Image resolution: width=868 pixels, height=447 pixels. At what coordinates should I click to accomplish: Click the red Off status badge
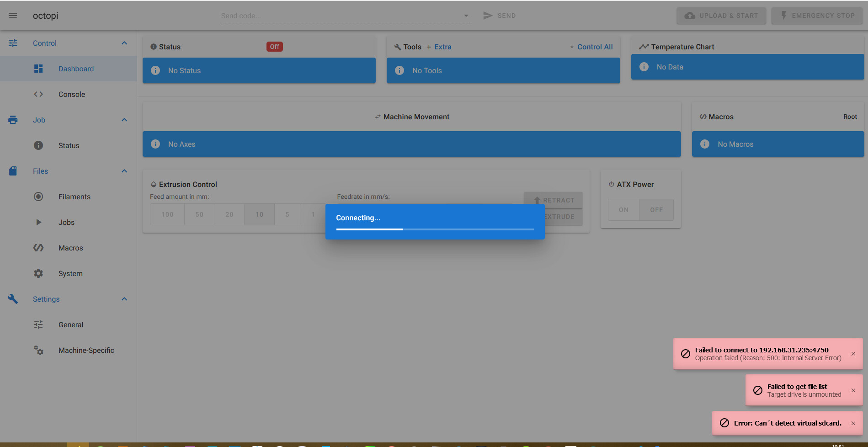pos(274,47)
